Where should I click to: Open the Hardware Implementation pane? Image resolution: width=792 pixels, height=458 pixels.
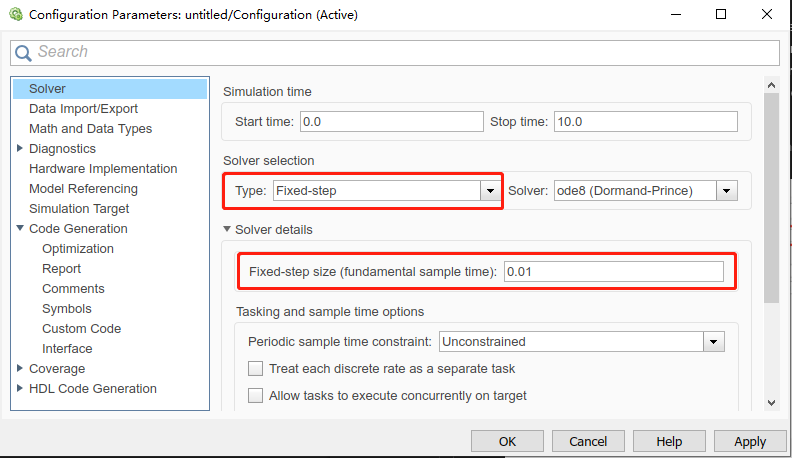click(103, 169)
